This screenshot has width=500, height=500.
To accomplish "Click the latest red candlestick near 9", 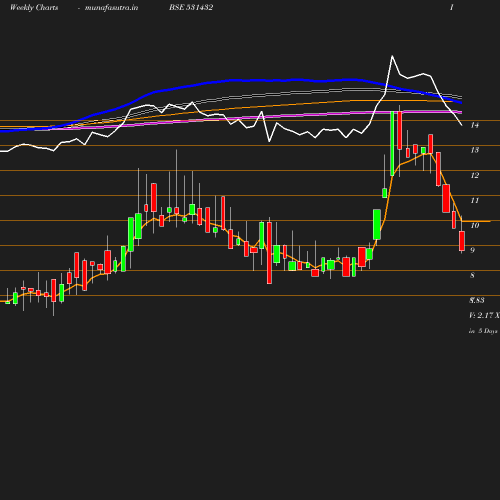I will click(x=462, y=241).
